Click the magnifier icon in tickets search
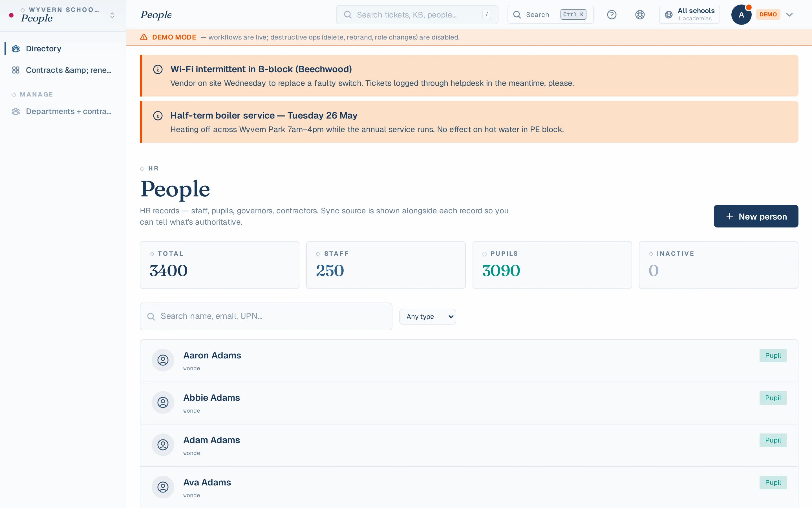This screenshot has height=508, width=812. coord(348,15)
